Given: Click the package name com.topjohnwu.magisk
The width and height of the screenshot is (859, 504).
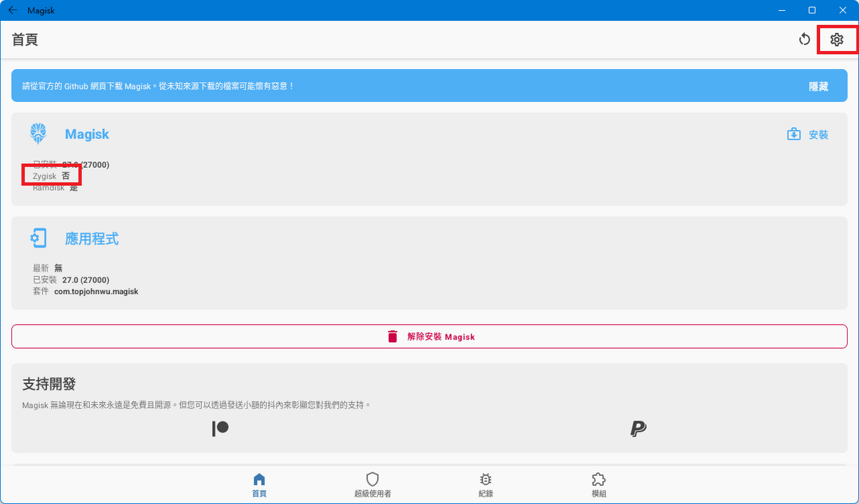Looking at the screenshot, I should [96, 292].
